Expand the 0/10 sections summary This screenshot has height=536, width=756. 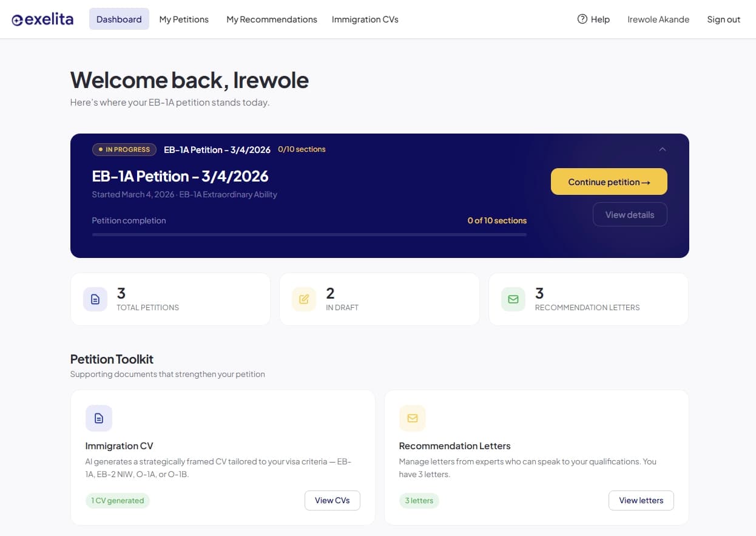[x=302, y=149]
